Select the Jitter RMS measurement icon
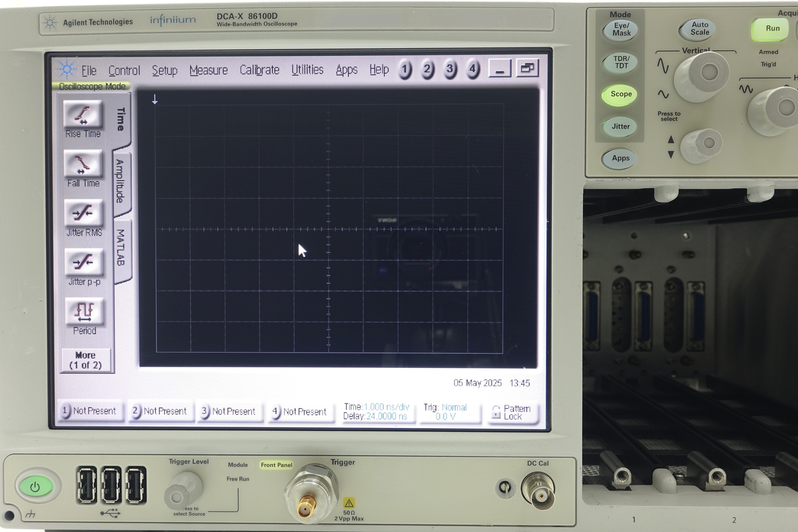This screenshot has height=532, width=798. 83,213
